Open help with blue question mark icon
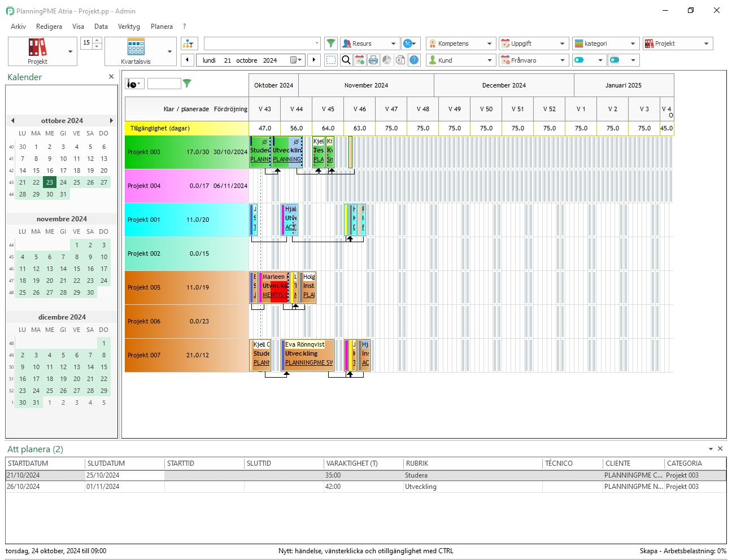Image resolution: width=732 pixels, height=560 pixels. 415,60
